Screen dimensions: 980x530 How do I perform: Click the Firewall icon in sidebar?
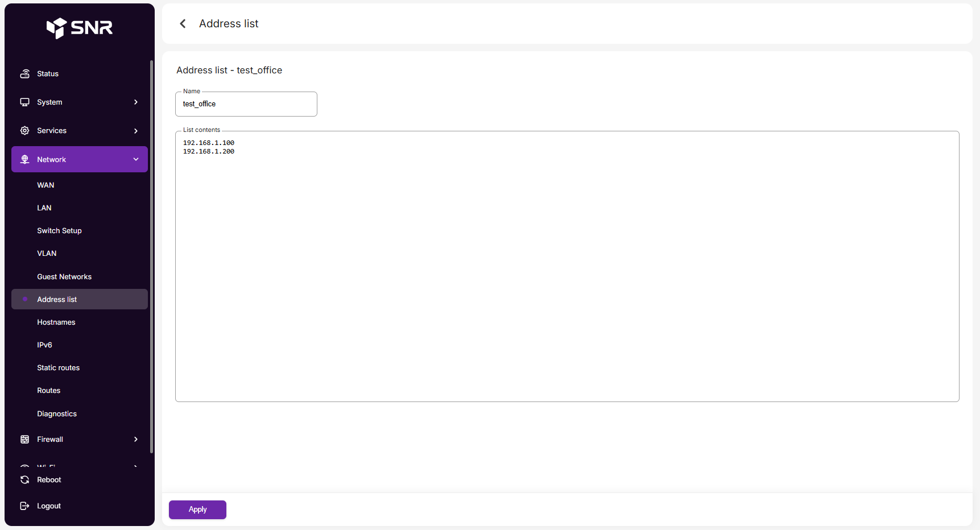point(25,440)
